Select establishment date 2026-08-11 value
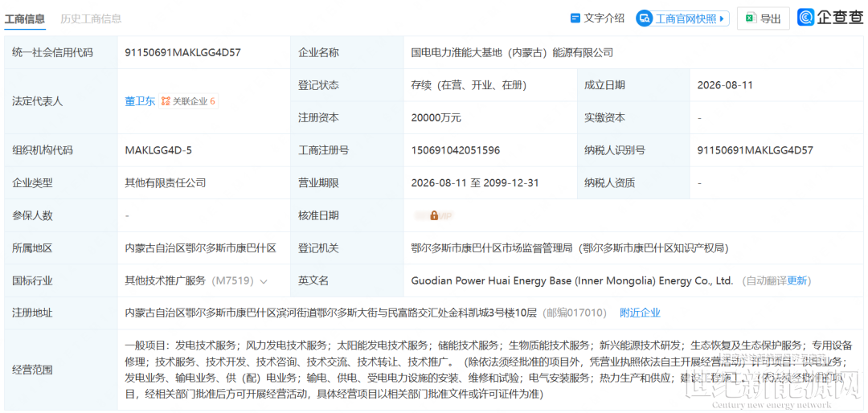This screenshot has height=413, width=868. click(x=725, y=85)
